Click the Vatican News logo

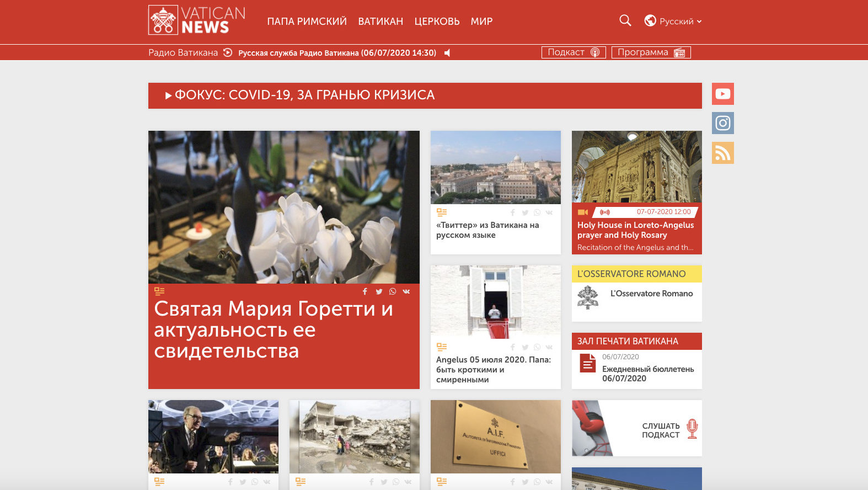coord(197,20)
